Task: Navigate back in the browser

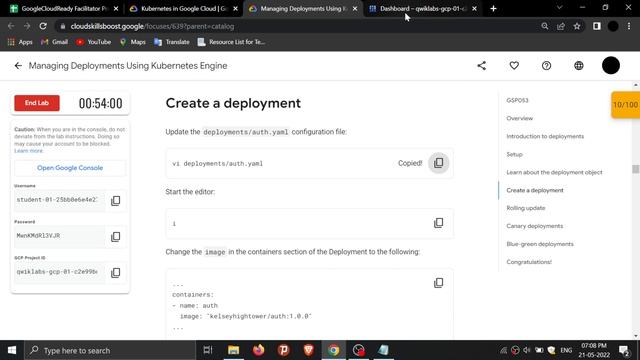Action: [x=11, y=26]
